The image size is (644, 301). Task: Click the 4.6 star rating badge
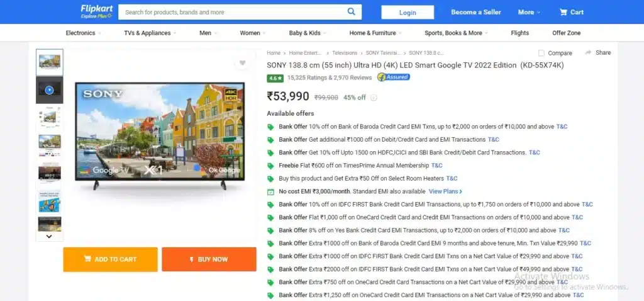pos(275,77)
